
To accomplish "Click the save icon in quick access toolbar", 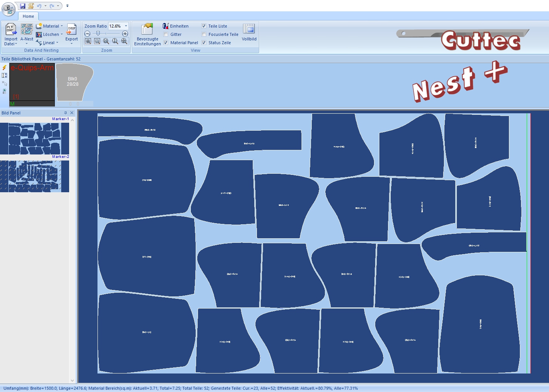I will 23,6.
